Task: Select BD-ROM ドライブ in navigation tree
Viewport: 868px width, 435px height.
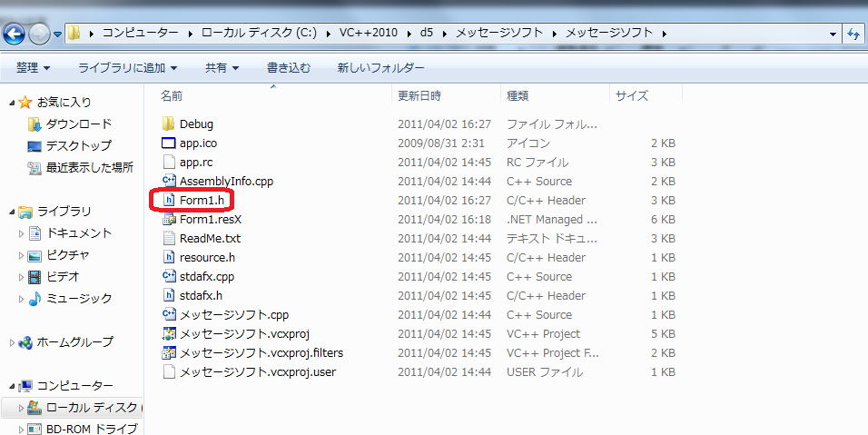Action: coord(92,429)
